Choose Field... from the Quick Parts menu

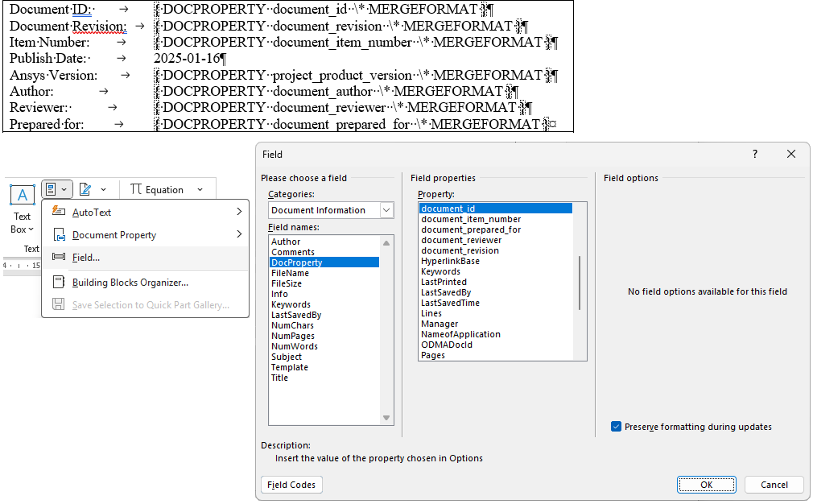tap(86, 258)
